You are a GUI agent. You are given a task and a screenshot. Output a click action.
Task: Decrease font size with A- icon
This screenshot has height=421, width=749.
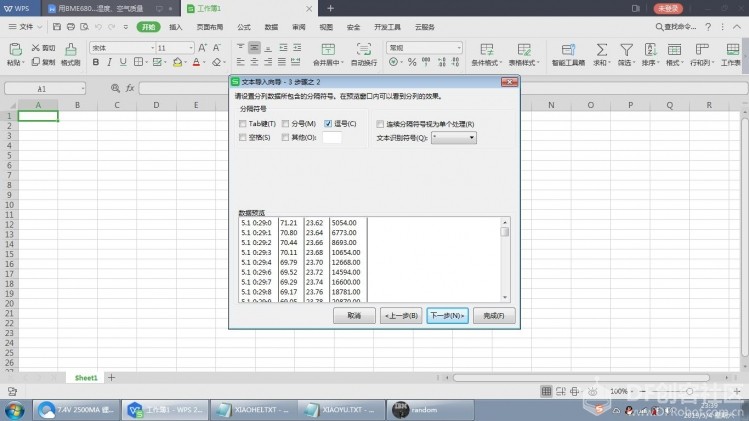tap(217, 48)
